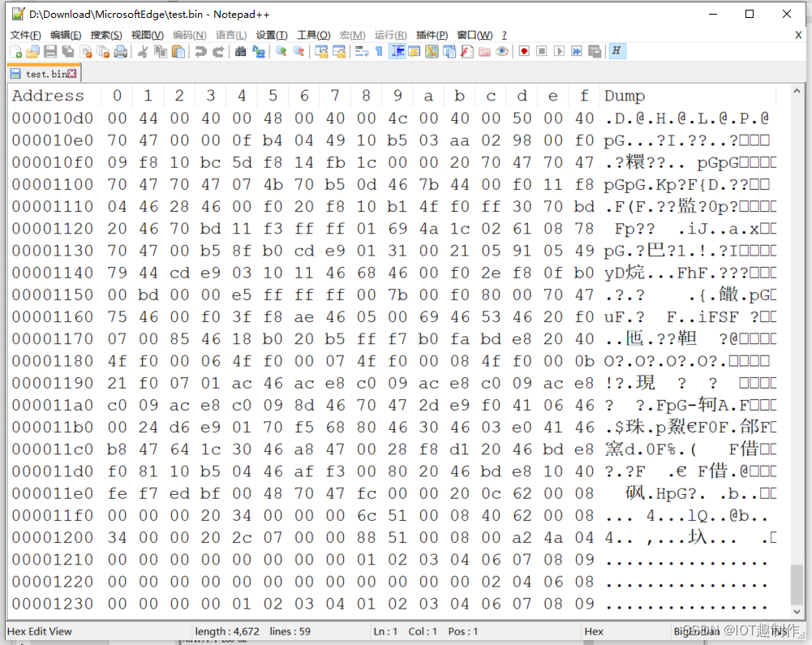Toggle word wrap toolbar icon
Viewport: 812px width, 645px height.
[x=362, y=51]
